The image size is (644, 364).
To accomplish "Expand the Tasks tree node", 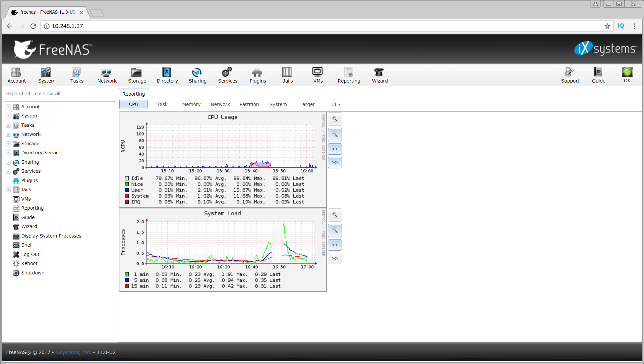I will [x=8, y=125].
